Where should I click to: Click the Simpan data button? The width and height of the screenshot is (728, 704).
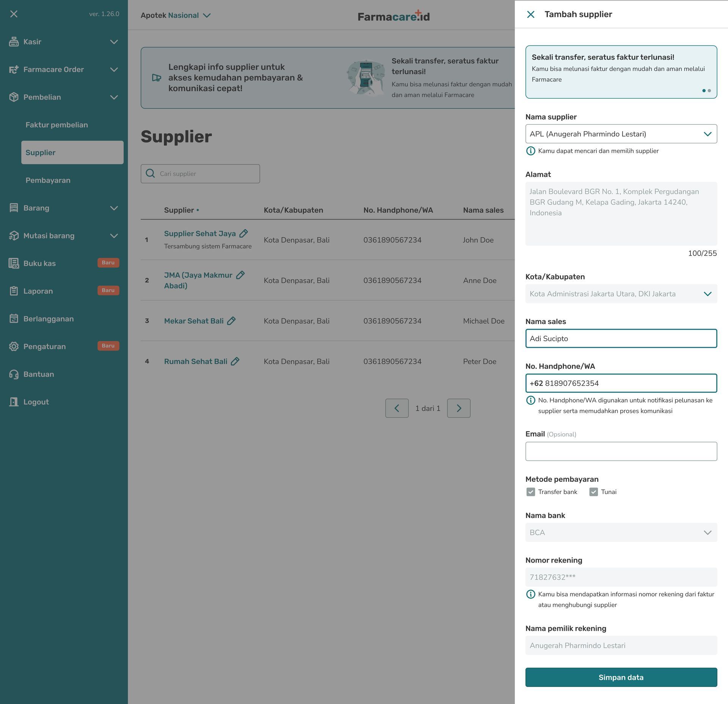tap(621, 677)
